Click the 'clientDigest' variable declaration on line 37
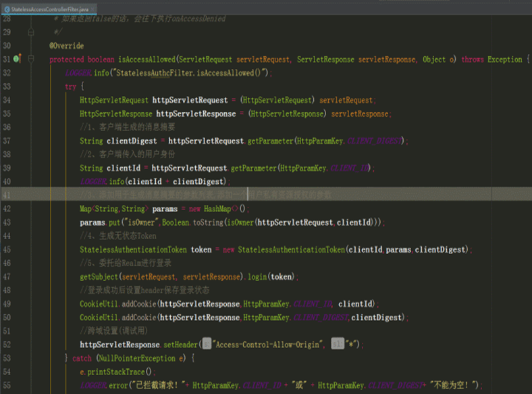Screen dimensions: 532x394 (132, 141)
